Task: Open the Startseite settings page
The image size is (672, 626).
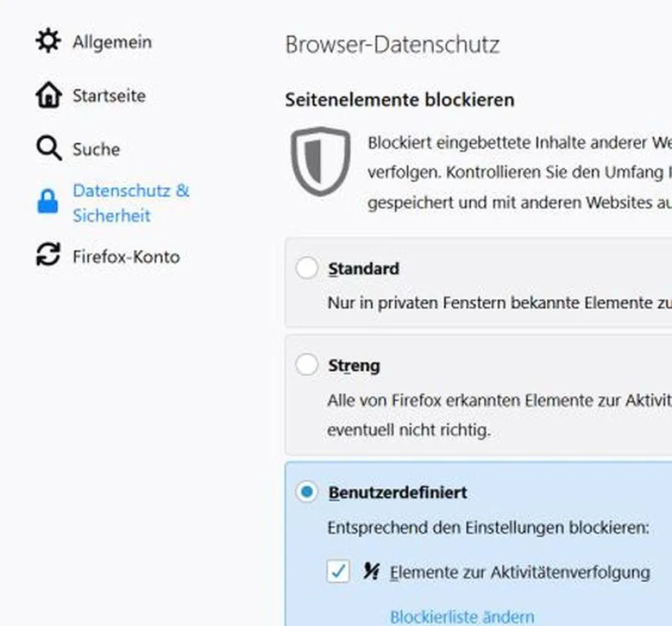Action: tap(108, 96)
